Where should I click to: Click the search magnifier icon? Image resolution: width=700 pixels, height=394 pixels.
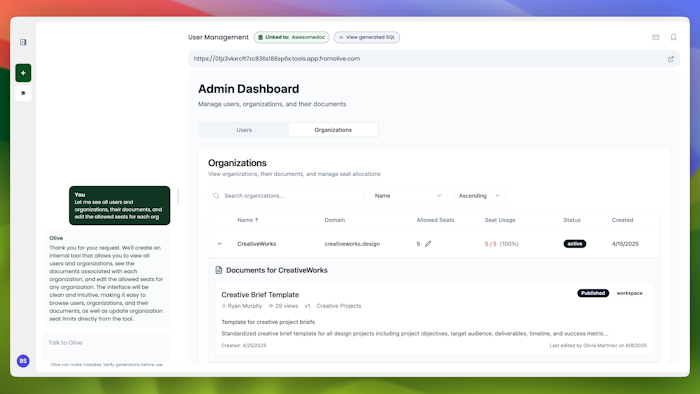pyautogui.click(x=216, y=196)
